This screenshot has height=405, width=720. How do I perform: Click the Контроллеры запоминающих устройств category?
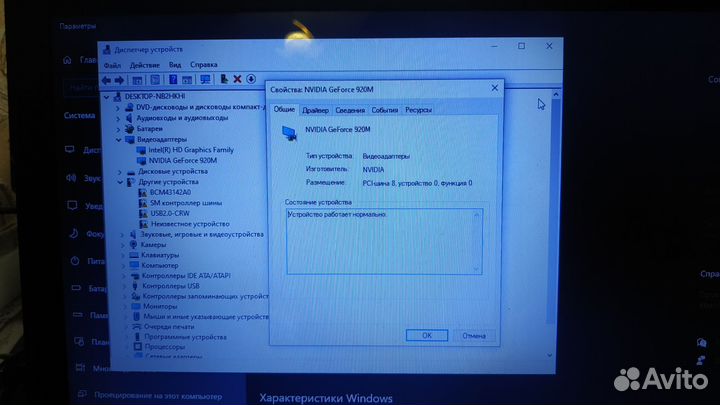click(x=205, y=296)
